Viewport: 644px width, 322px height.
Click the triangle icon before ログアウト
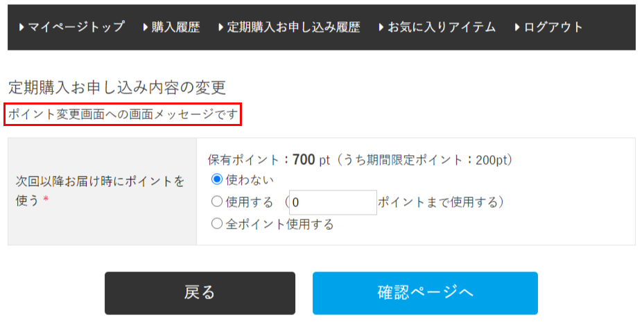pyautogui.click(x=518, y=28)
